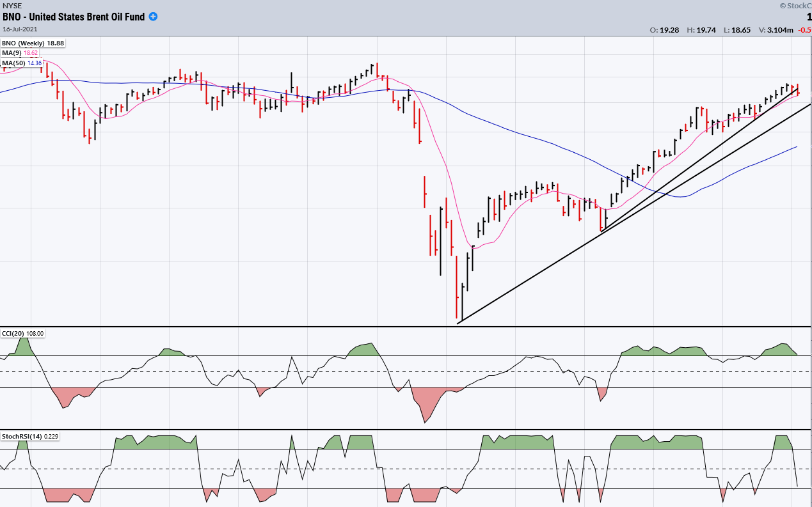Click the latest price bar at the chart's right end

pyautogui.click(x=798, y=90)
